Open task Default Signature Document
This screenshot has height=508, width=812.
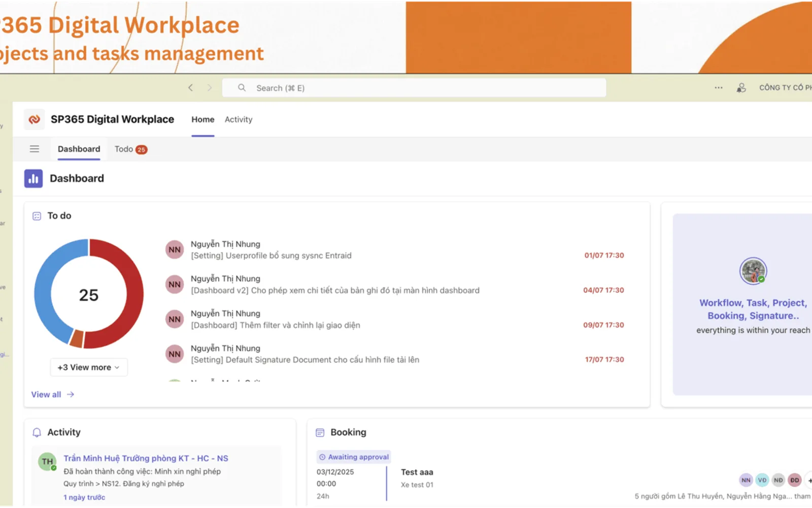[305, 360]
